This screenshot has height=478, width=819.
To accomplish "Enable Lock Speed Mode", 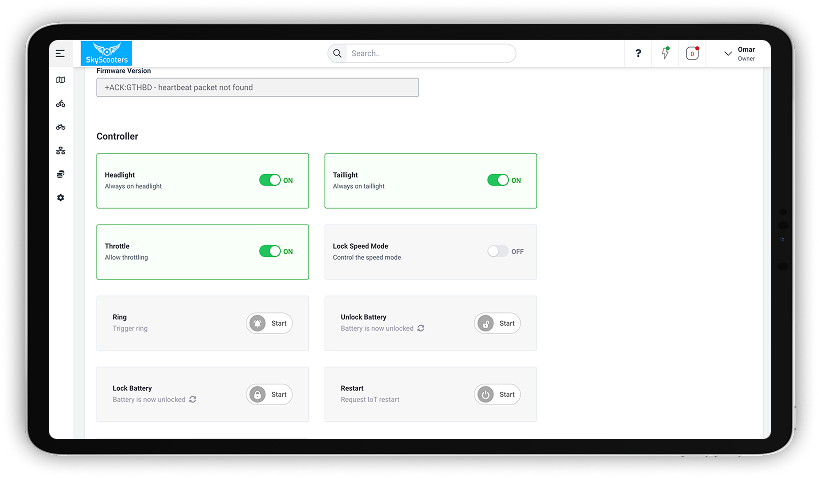I will (x=498, y=251).
